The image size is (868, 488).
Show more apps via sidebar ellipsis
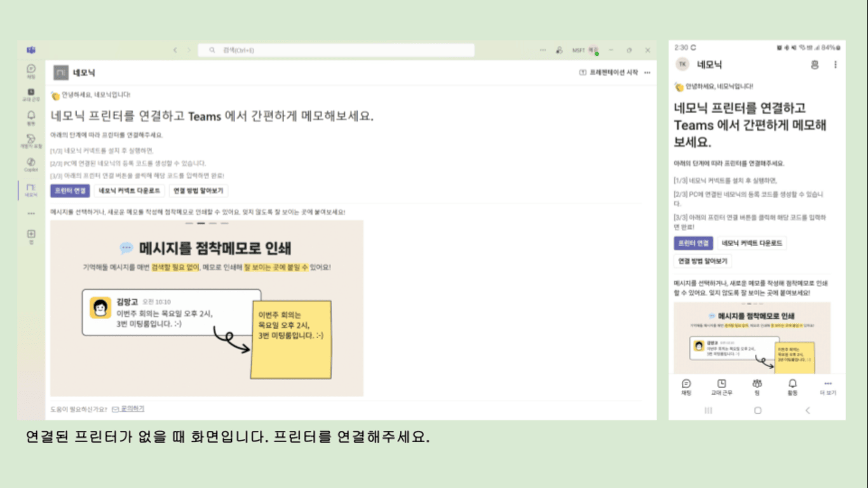(x=31, y=213)
